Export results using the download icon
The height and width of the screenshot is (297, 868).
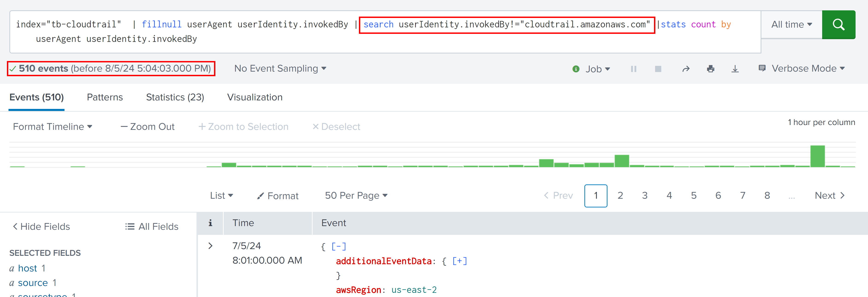click(735, 69)
